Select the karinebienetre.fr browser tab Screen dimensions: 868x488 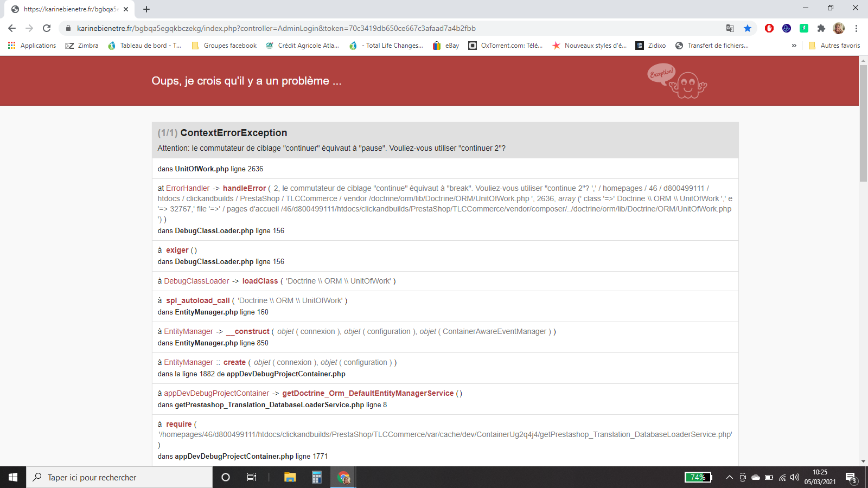71,9
